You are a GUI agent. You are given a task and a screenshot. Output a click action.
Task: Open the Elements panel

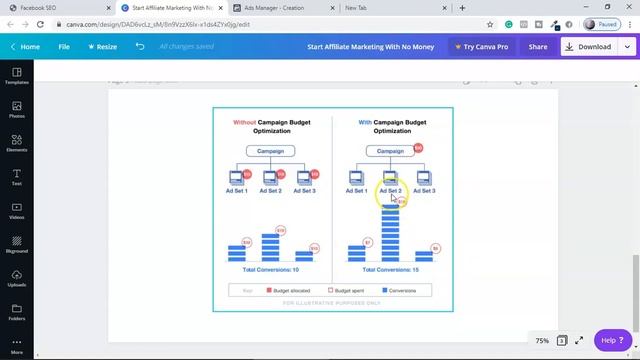pos(17,144)
